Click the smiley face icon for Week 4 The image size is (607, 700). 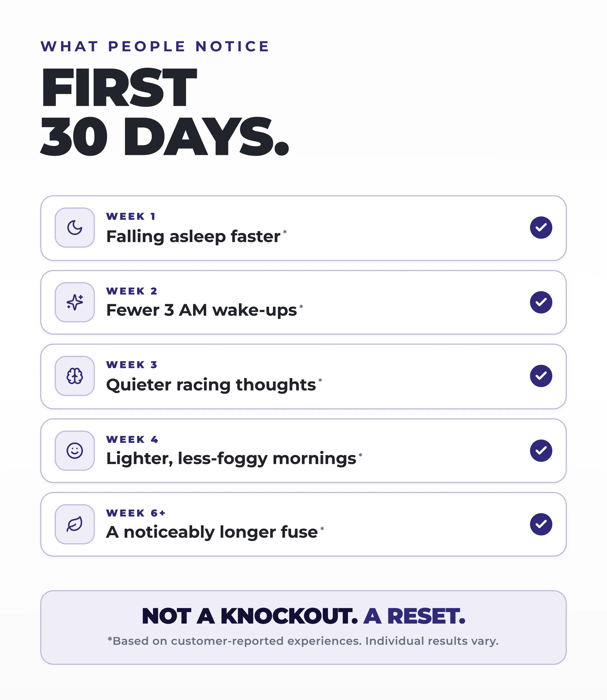coord(75,451)
